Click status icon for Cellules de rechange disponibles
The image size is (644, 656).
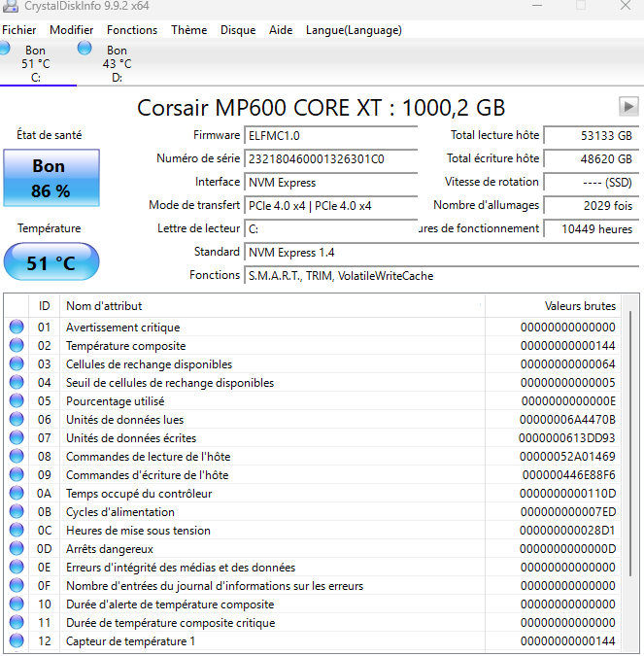click(x=17, y=363)
